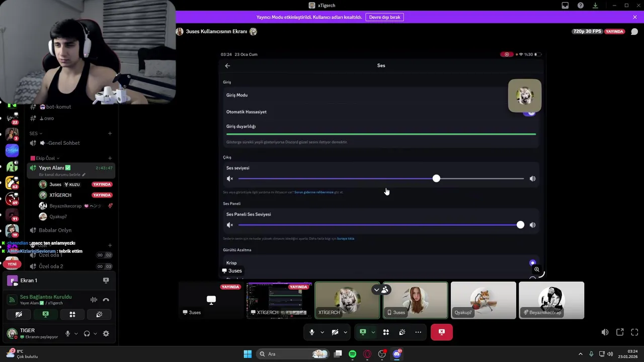Viewport: 644px width, 362px height.
Task: Disconnect from voice with the hang-up icon
Action: 106,300
